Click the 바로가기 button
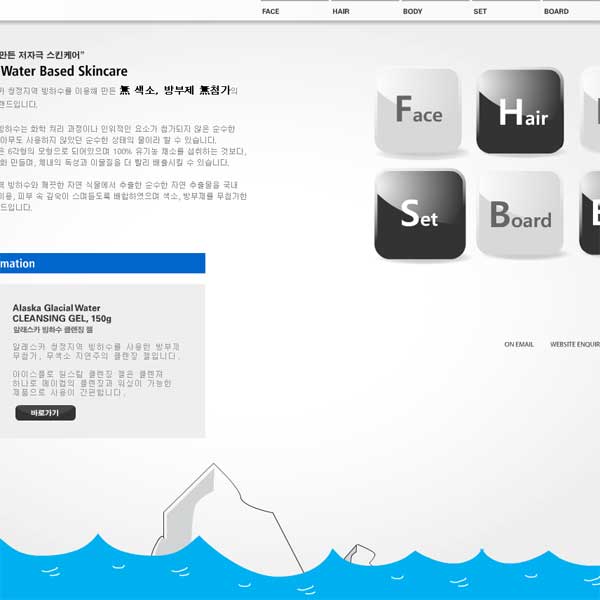The image size is (600, 600). pos(45,413)
